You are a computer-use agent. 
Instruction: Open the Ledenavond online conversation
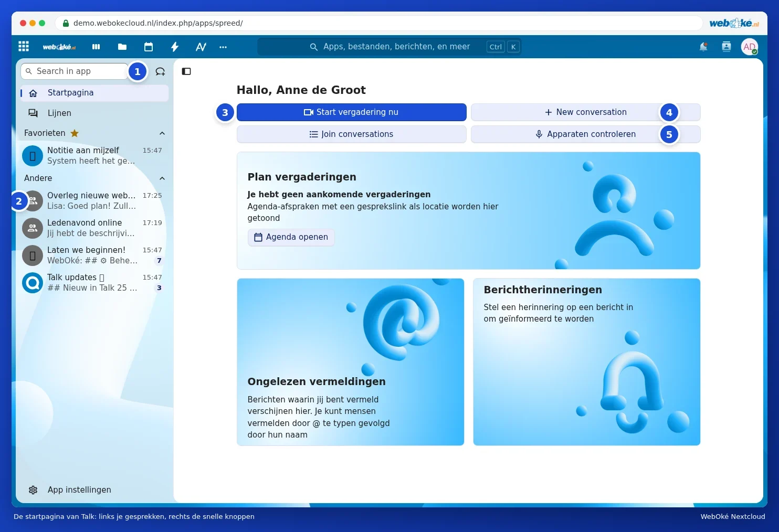coord(94,228)
